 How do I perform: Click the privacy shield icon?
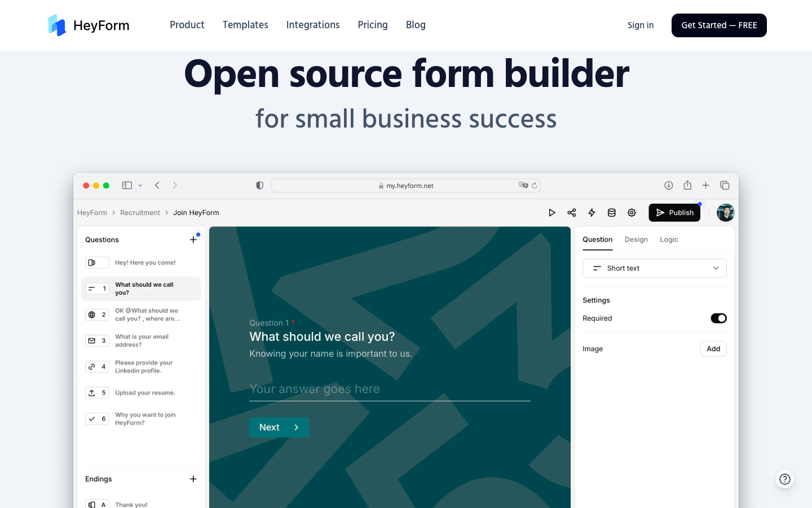click(x=259, y=185)
